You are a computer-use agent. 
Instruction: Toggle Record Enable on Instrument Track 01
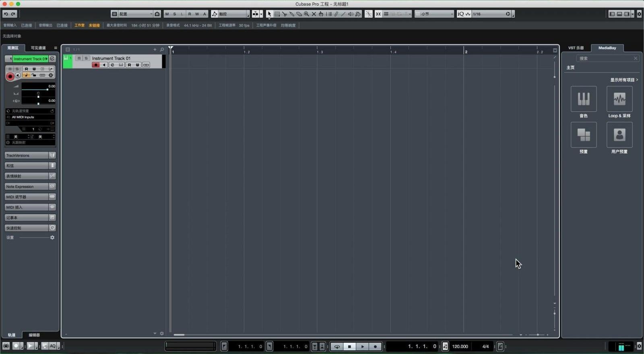(x=95, y=65)
